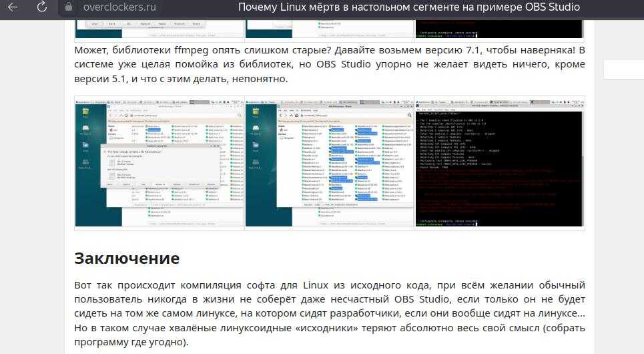This screenshot has height=354, width=644.
Task: Click the paragraph starting with Может, библиотеки ffmpeg
Action: pyautogui.click(x=330, y=64)
